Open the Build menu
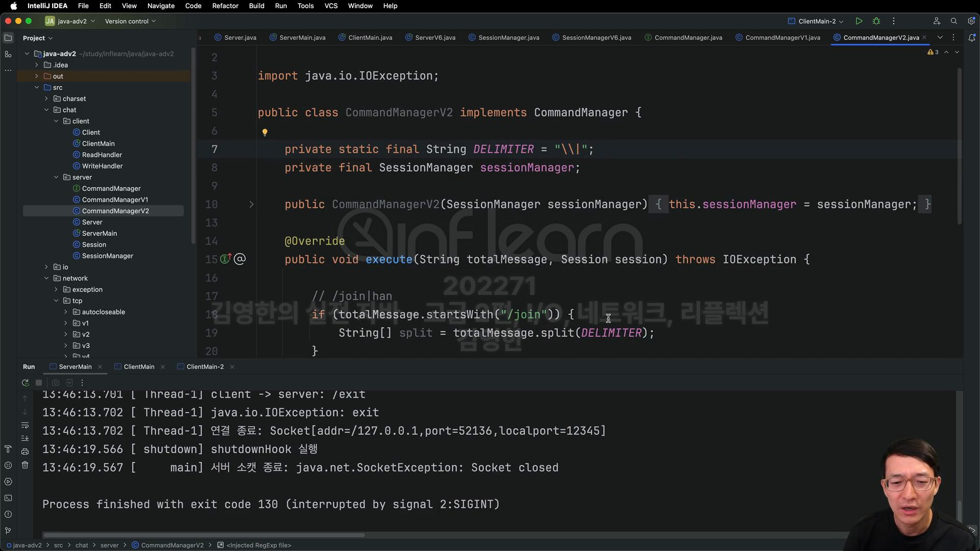This screenshot has height=551, width=980. coord(256,6)
